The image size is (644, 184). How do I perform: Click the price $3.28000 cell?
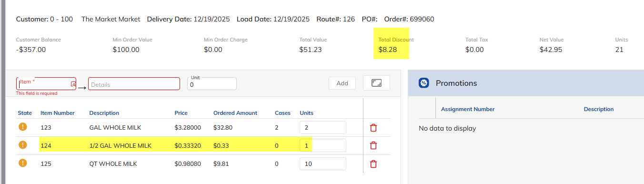(x=188, y=128)
